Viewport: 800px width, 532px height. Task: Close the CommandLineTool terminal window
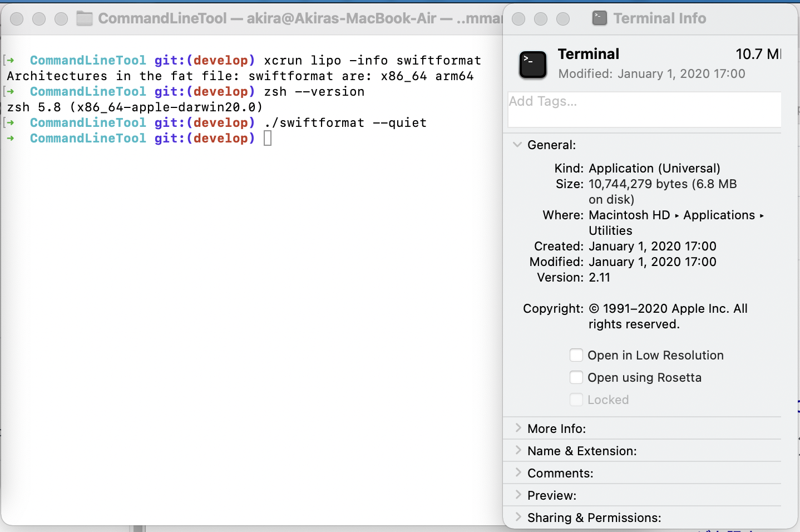click(17, 19)
